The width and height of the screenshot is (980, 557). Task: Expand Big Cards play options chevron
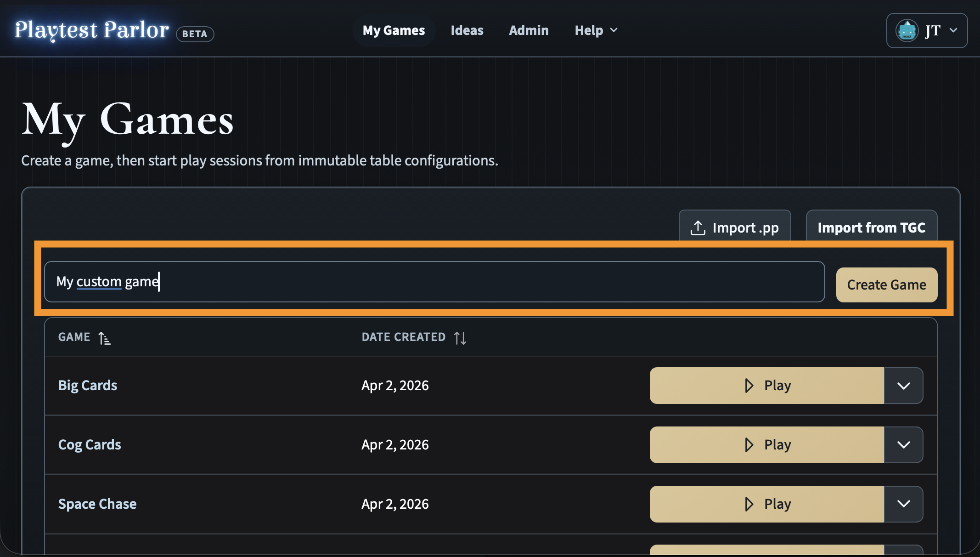903,385
